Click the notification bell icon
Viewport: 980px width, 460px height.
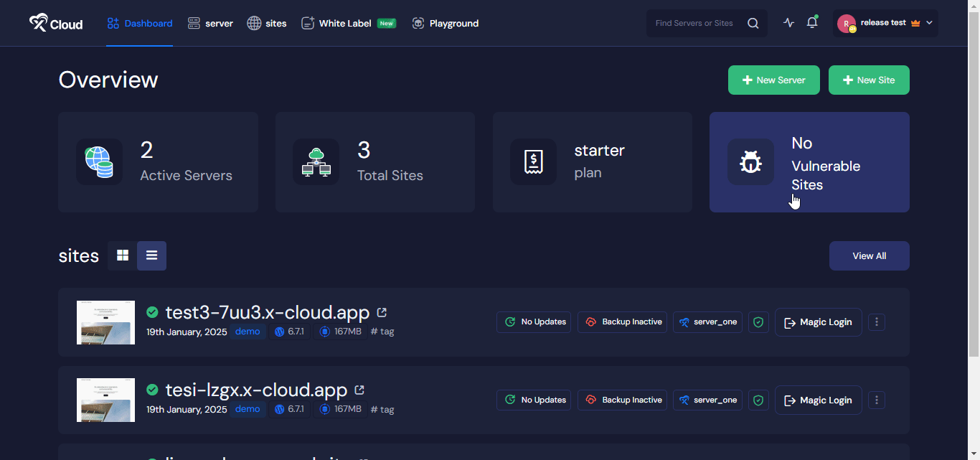pos(811,23)
